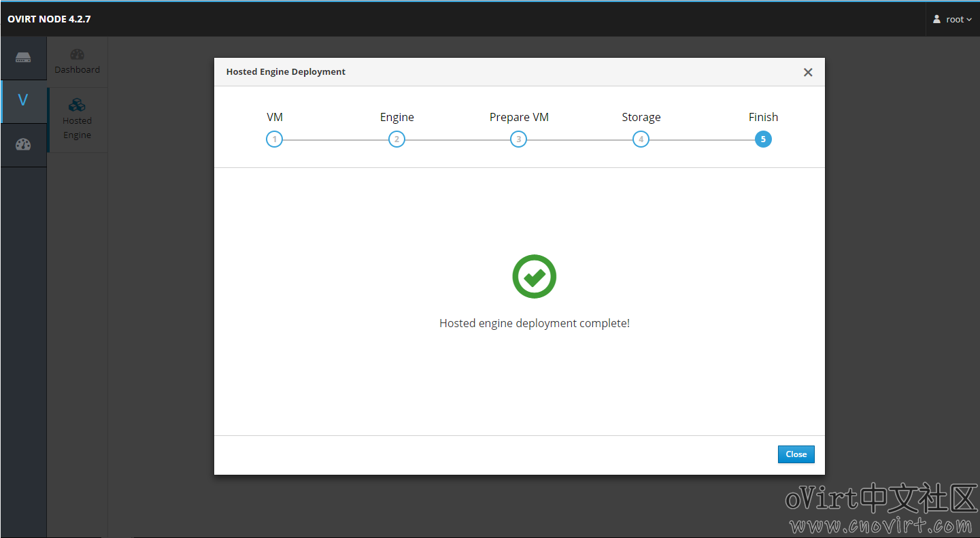Select wizard step 5 Finish circle
This screenshot has width=980, height=538.
point(763,139)
